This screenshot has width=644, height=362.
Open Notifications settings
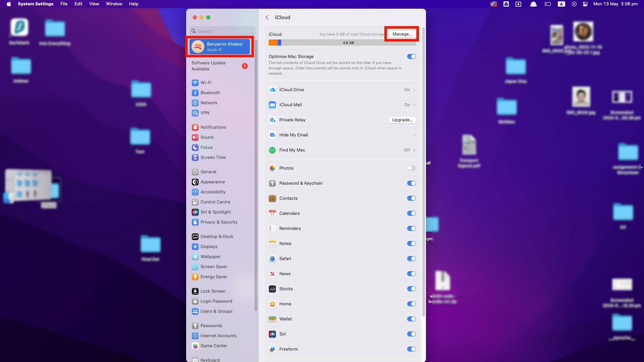click(213, 127)
